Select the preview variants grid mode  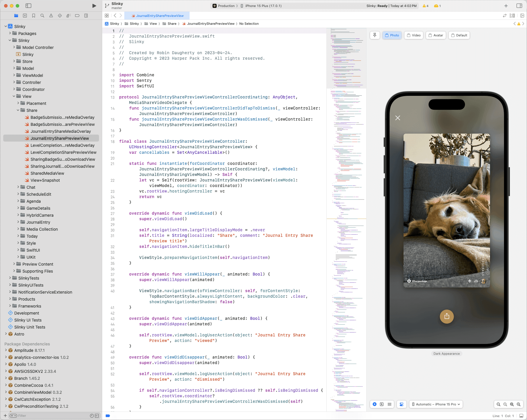[x=389, y=404]
